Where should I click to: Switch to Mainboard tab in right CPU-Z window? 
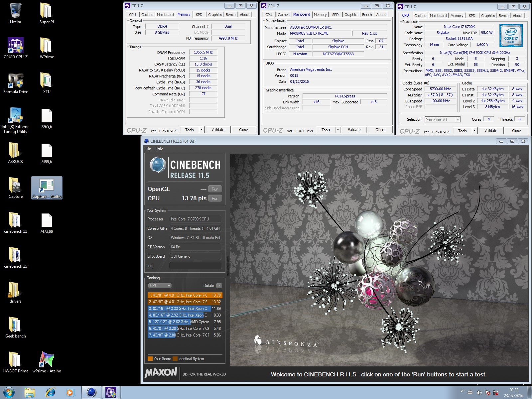click(438, 16)
